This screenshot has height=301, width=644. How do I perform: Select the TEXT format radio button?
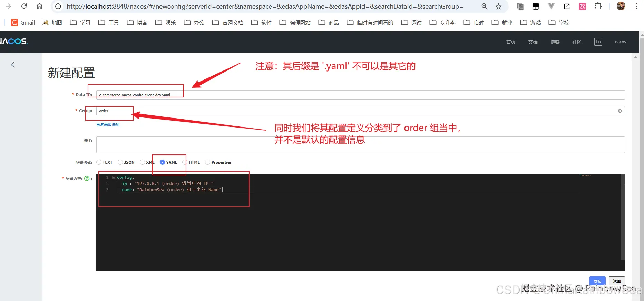coord(99,162)
